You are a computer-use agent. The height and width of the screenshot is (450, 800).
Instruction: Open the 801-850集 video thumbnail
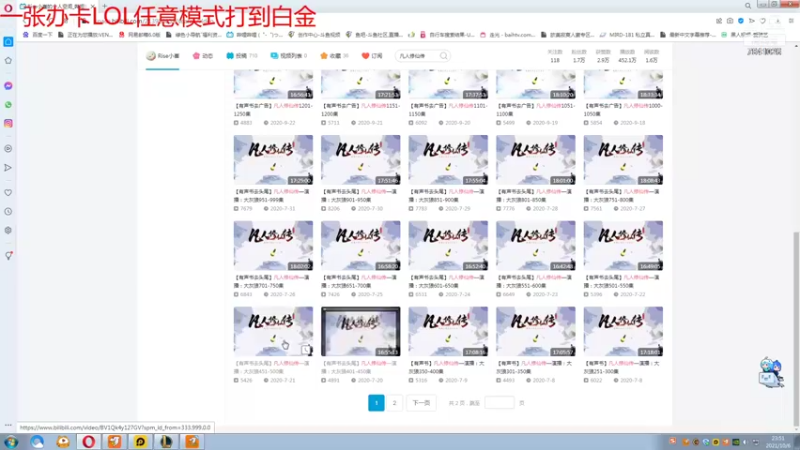coord(536,160)
